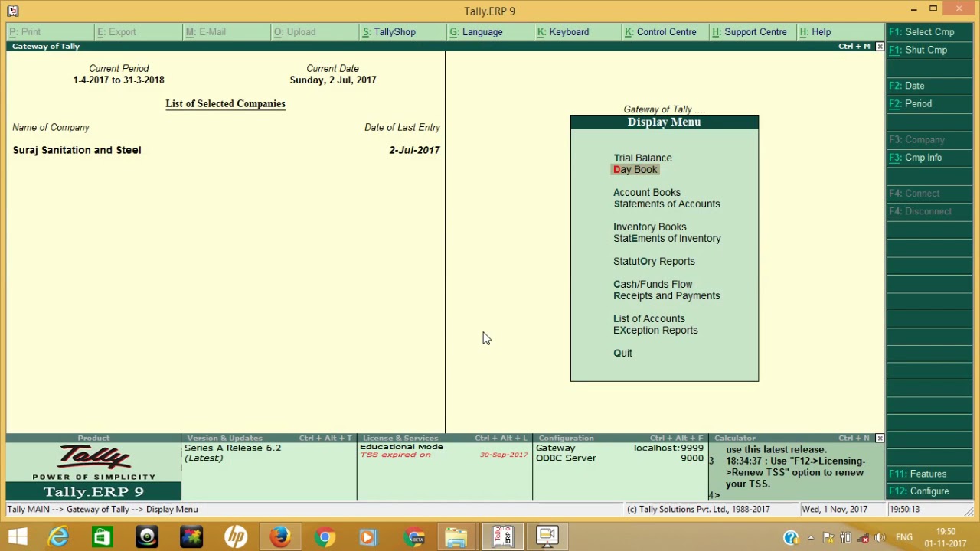Viewport: 980px width, 551px height.
Task: Open Receipts and Payments
Action: pyautogui.click(x=667, y=295)
